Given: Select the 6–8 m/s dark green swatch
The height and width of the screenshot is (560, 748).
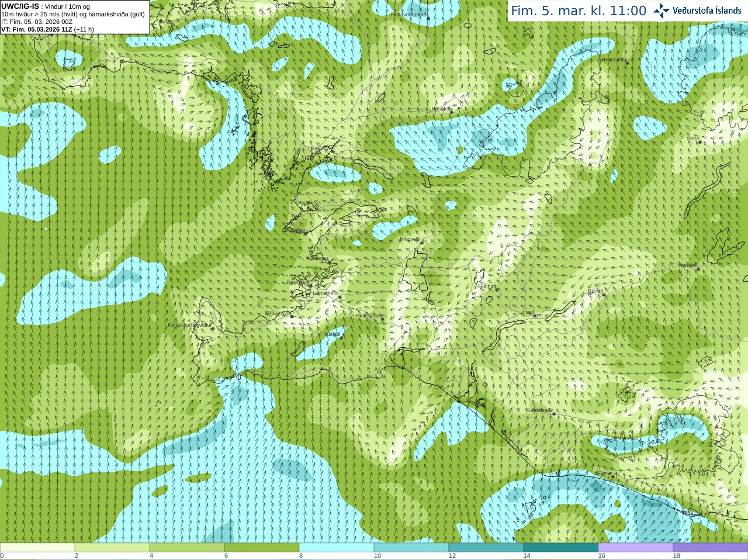Looking at the screenshot, I should pos(262,548).
